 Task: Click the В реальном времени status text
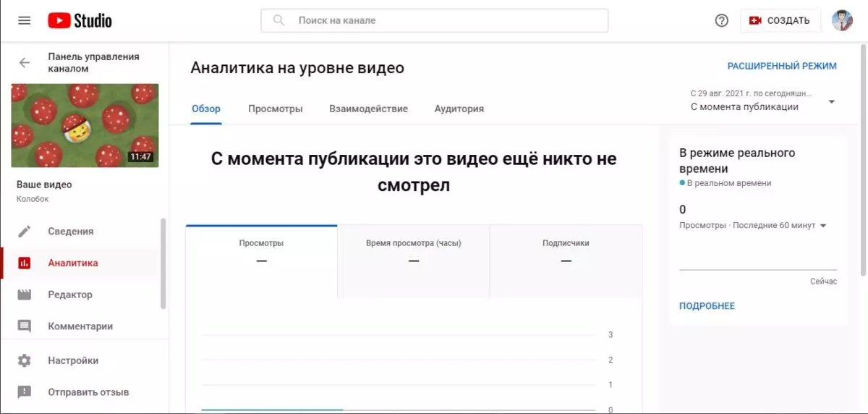coord(729,183)
